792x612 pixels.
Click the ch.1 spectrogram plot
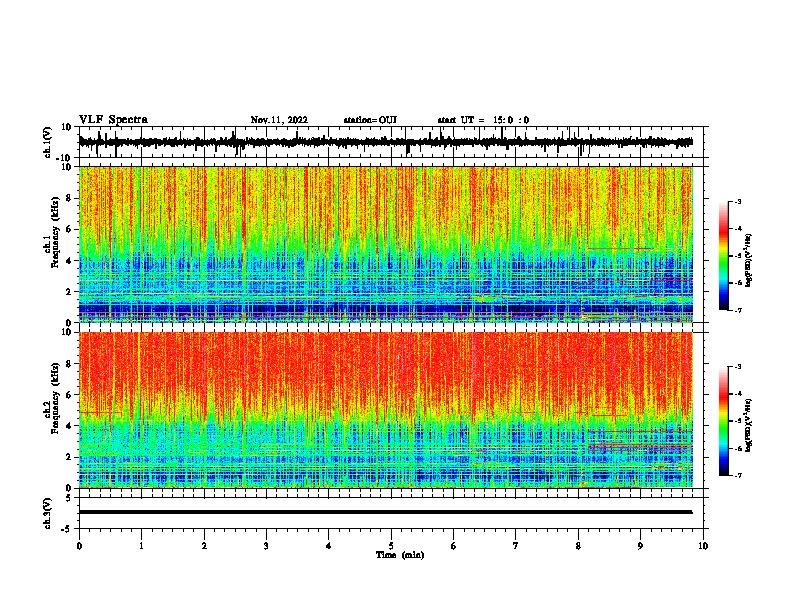[386, 244]
